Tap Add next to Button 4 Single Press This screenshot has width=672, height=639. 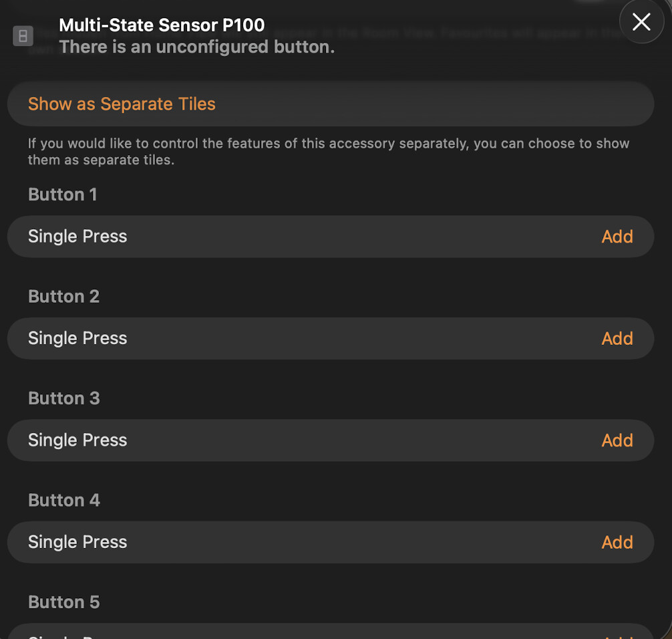click(617, 542)
